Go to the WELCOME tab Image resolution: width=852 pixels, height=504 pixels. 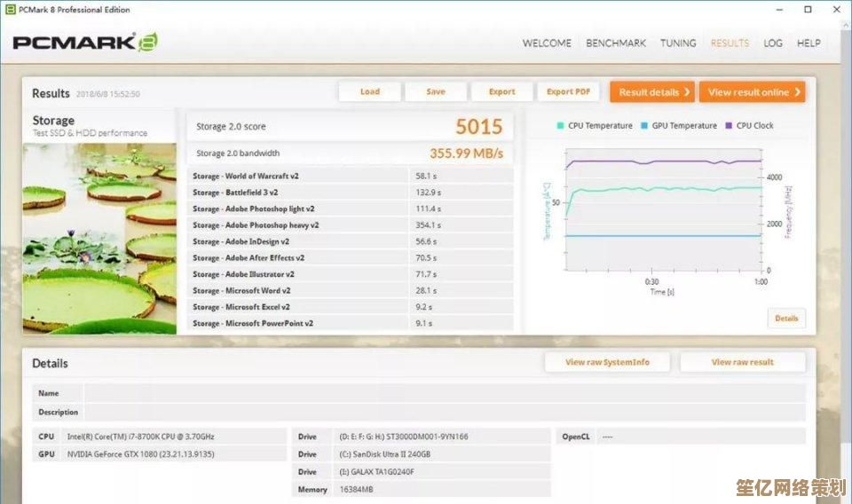[547, 43]
